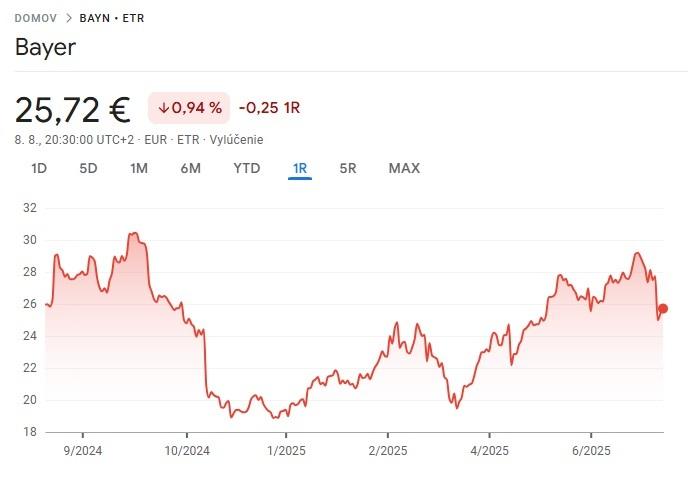This screenshot has width=688, height=481.
Task: Switch chart to 6M range
Action: pyautogui.click(x=190, y=168)
